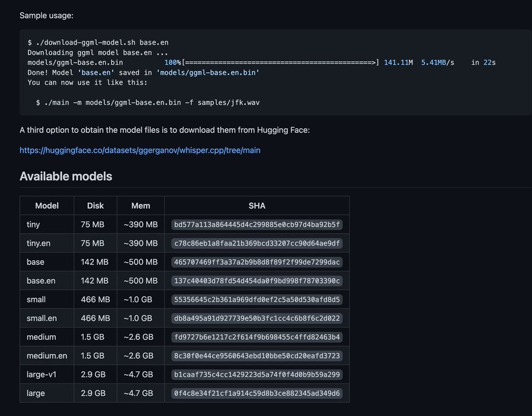
Task: Click the Sample usage text
Action: click(46, 15)
